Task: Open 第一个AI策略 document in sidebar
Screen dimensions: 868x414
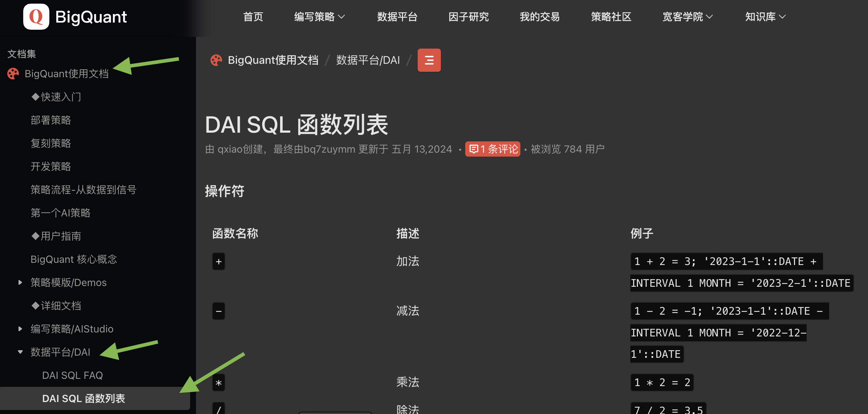Action: (x=61, y=213)
